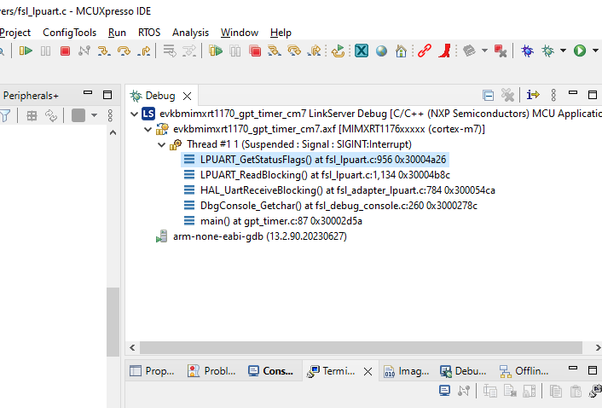Viewport: 602px width, 408px height.
Task: Open the Help menu
Action: tap(281, 33)
